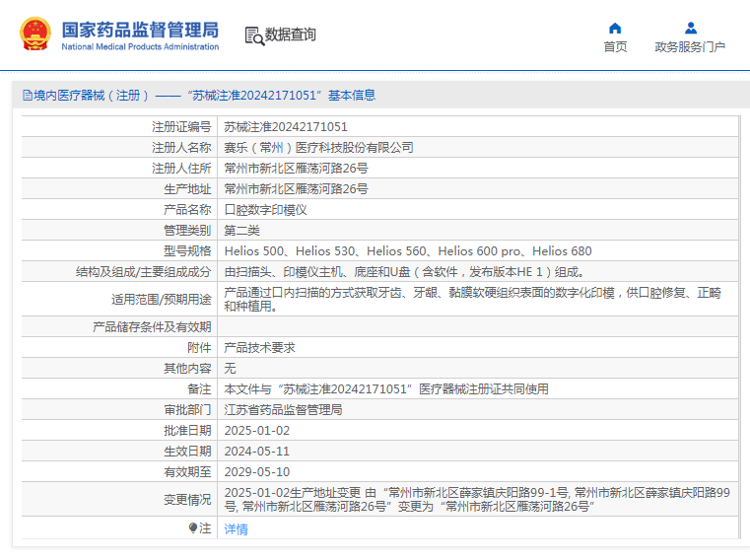This screenshot has height=560, width=750.
Task: Open the data query magnifier icon
Action: click(254, 35)
